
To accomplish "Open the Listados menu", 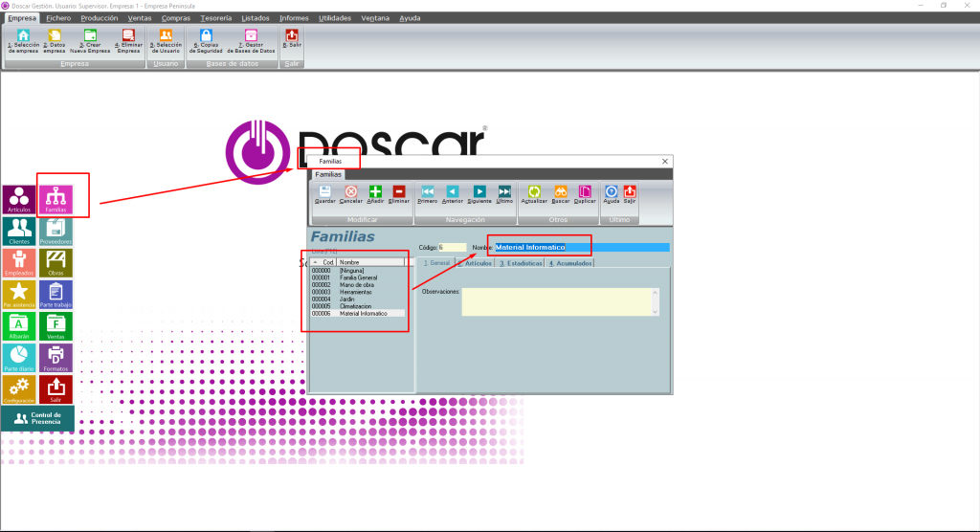I will point(256,18).
